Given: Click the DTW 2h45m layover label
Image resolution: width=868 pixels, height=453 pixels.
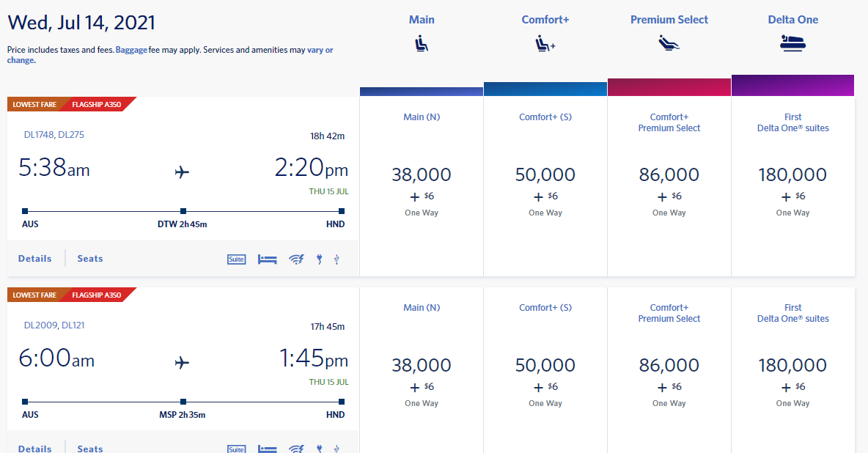Looking at the screenshot, I should 182,224.
